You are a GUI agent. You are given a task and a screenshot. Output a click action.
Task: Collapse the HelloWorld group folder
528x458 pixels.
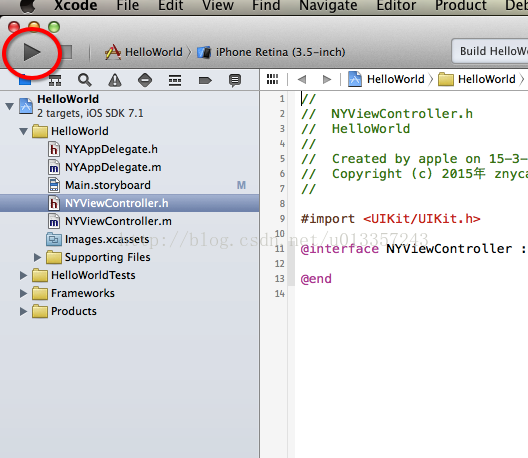[x=23, y=131]
